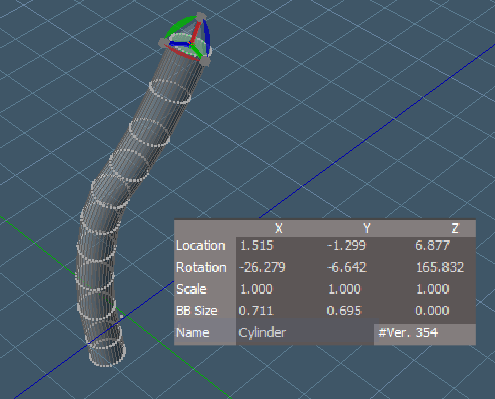
Task: Click the top gray gizmo scale handle
Action: 201,16
